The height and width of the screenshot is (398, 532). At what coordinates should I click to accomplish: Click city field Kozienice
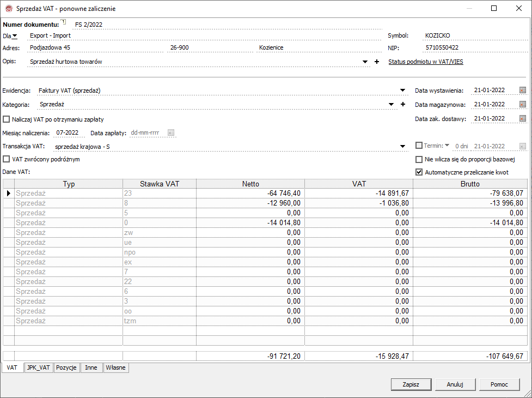click(x=319, y=47)
